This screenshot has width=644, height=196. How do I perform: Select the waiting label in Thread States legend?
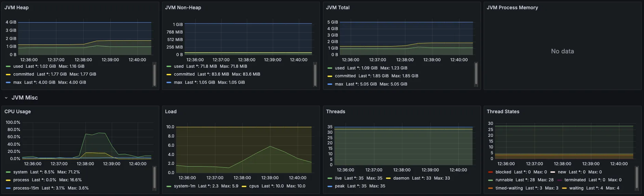(x=576, y=188)
